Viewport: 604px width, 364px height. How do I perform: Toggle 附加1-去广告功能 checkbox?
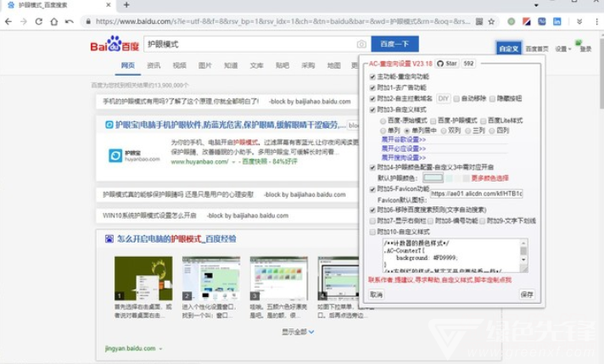[372, 88]
